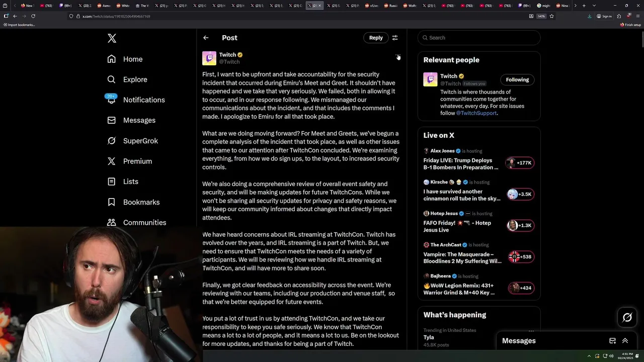Reload the page with the refresh icon

33,16
